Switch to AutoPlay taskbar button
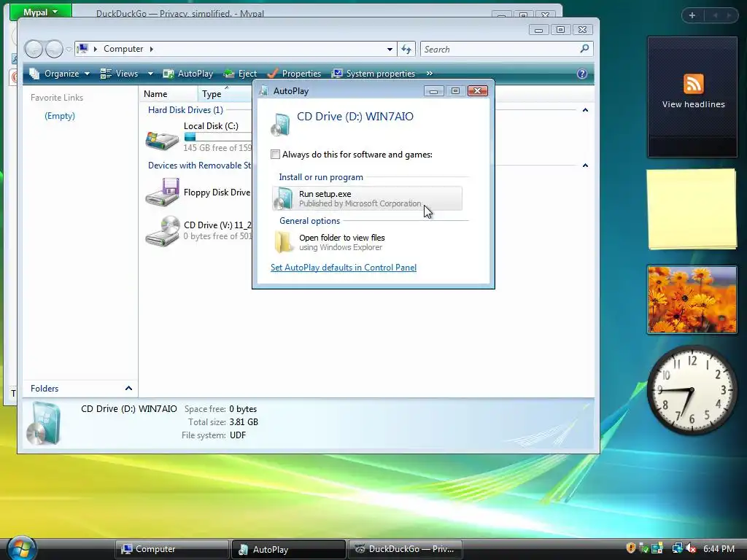Image resolution: width=747 pixels, height=560 pixels. pyautogui.click(x=289, y=549)
